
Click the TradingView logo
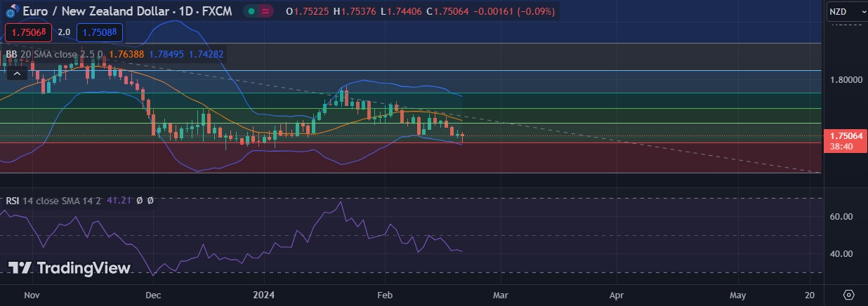click(69, 268)
